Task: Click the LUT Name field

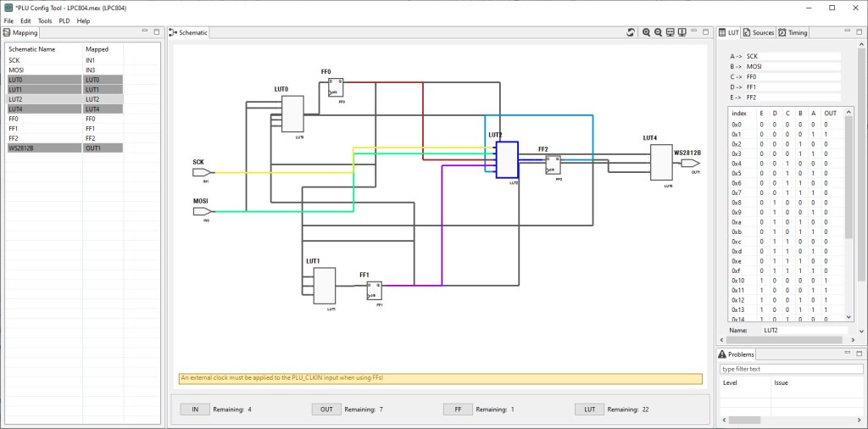Action: click(802, 330)
